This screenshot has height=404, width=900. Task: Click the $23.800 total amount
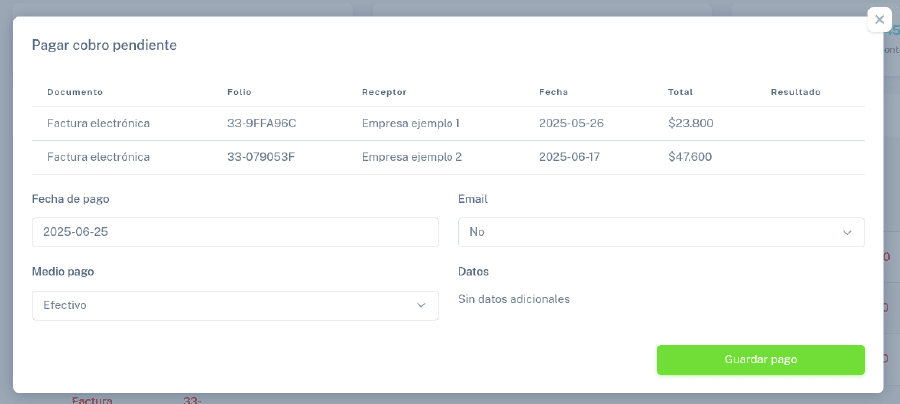point(690,124)
